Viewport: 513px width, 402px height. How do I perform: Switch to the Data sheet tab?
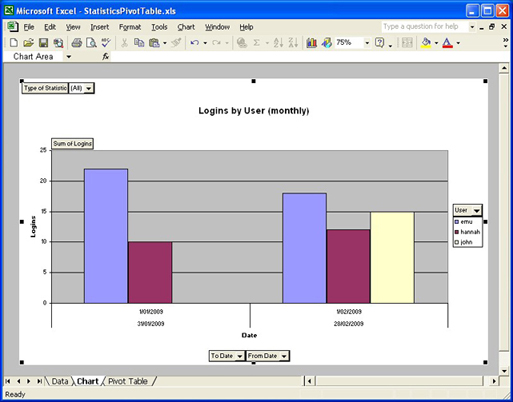point(60,381)
